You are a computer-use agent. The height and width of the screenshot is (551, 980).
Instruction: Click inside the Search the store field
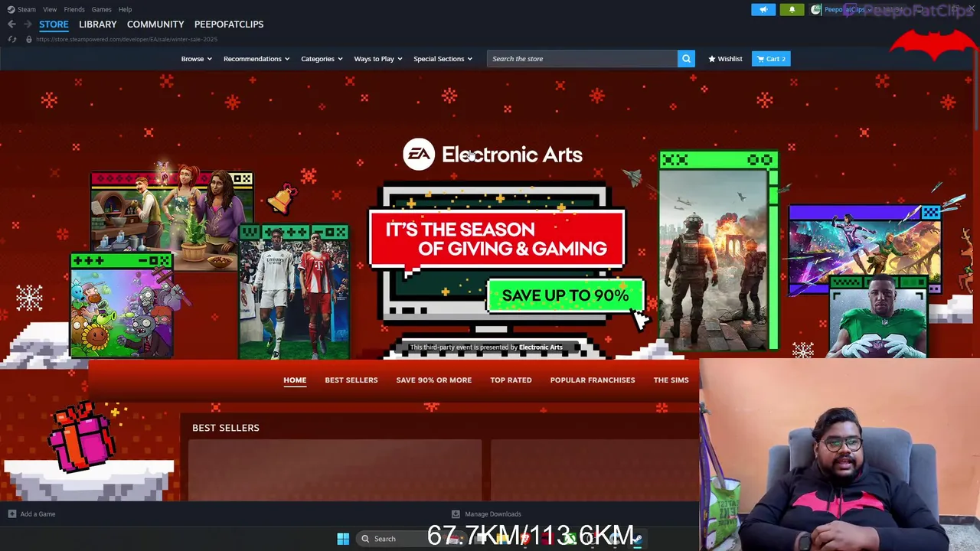[582, 59]
